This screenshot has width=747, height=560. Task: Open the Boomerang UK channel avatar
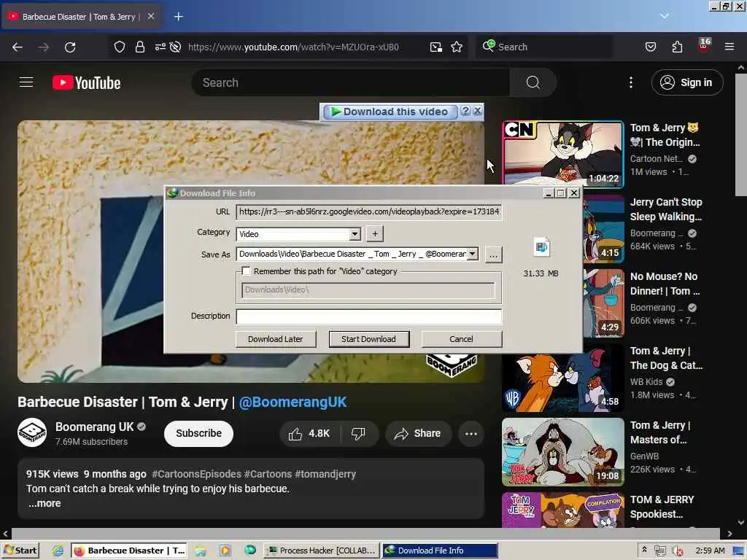32,433
